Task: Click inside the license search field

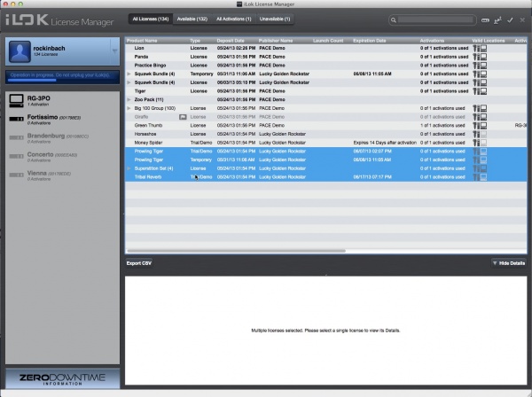Action: (435, 20)
